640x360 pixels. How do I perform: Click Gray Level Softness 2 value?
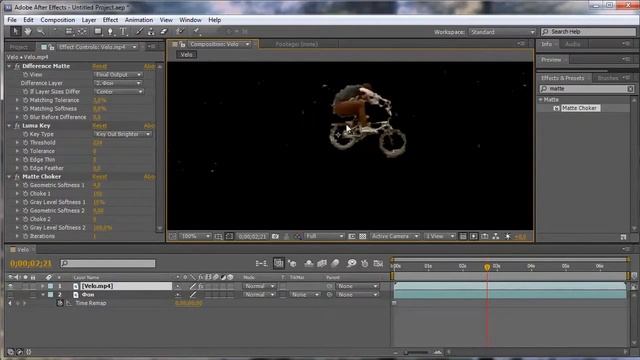(x=102, y=228)
